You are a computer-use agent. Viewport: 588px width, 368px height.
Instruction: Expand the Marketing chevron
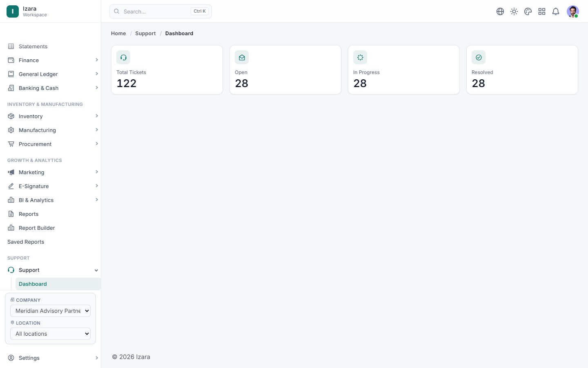point(97,172)
